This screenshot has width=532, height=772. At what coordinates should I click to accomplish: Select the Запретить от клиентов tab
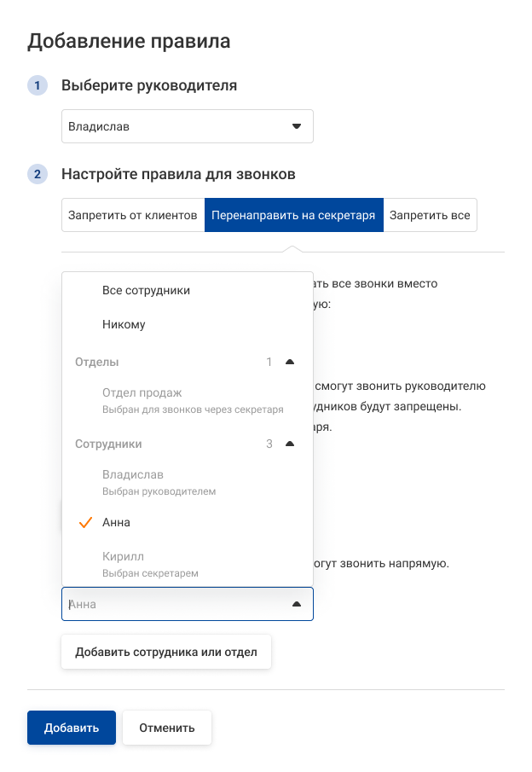click(x=133, y=216)
